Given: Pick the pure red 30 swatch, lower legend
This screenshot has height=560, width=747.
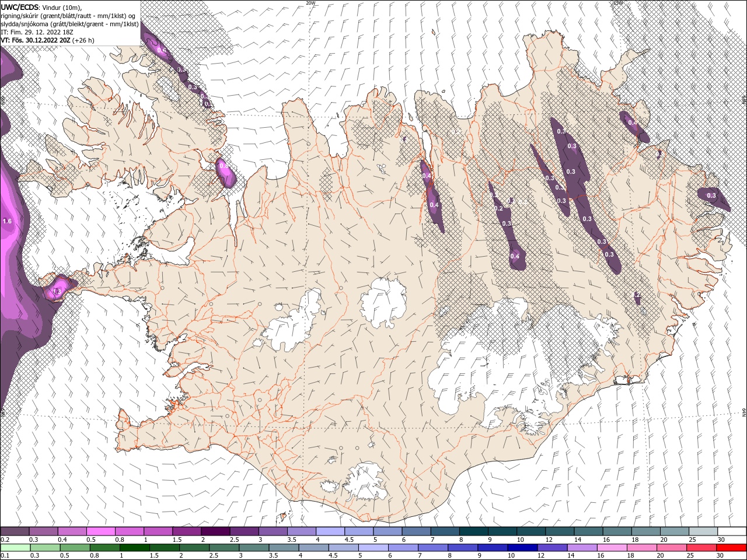Looking at the screenshot, I should pos(731,548).
